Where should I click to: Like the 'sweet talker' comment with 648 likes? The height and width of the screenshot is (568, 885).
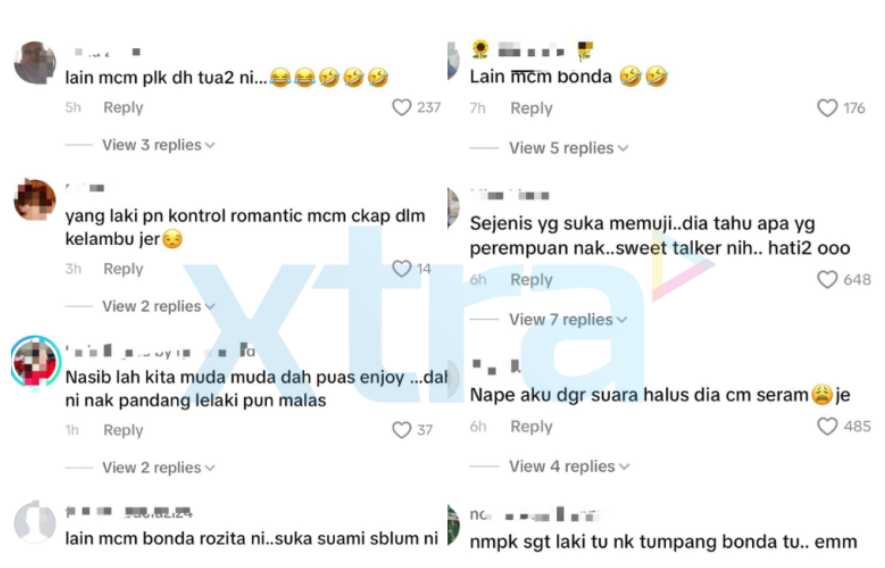click(x=827, y=279)
